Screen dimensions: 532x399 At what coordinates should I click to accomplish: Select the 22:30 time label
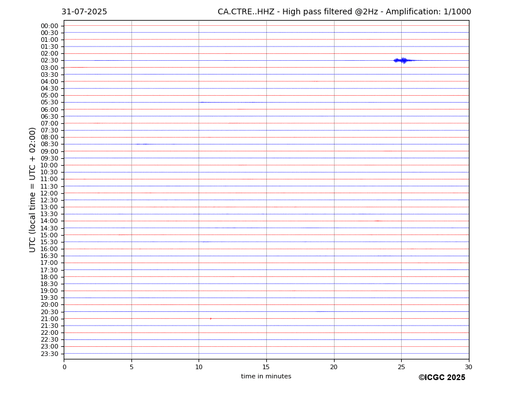click(49, 340)
